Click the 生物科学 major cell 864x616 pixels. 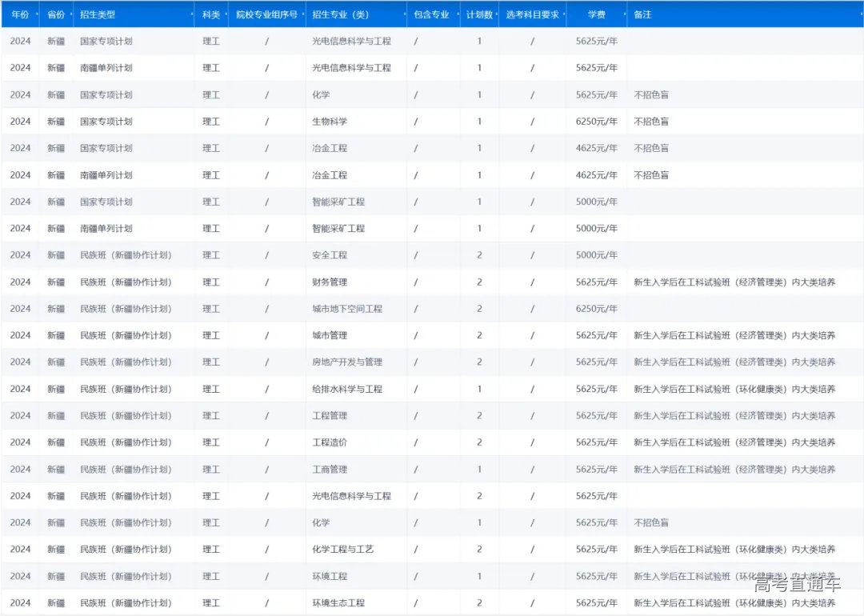tap(330, 122)
